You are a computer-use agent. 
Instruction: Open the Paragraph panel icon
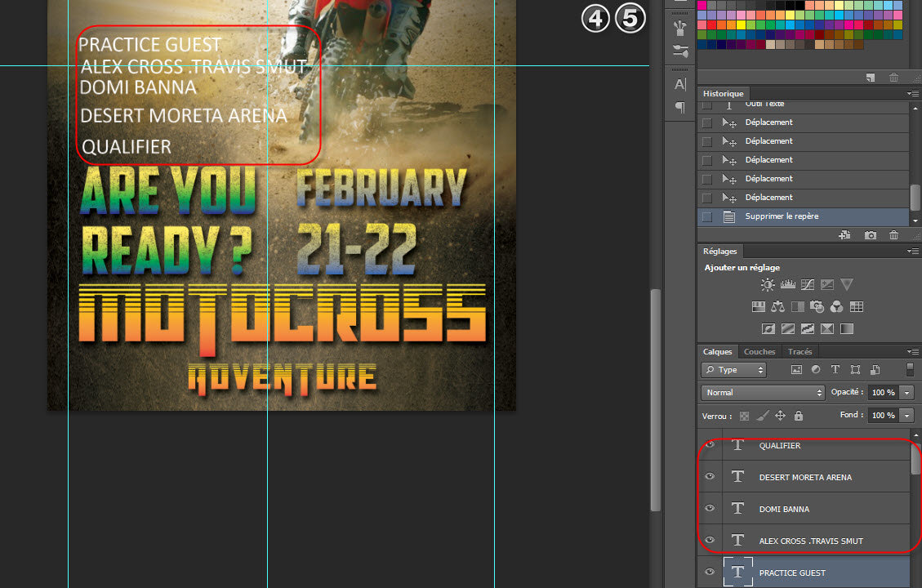[x=679, y=107]
